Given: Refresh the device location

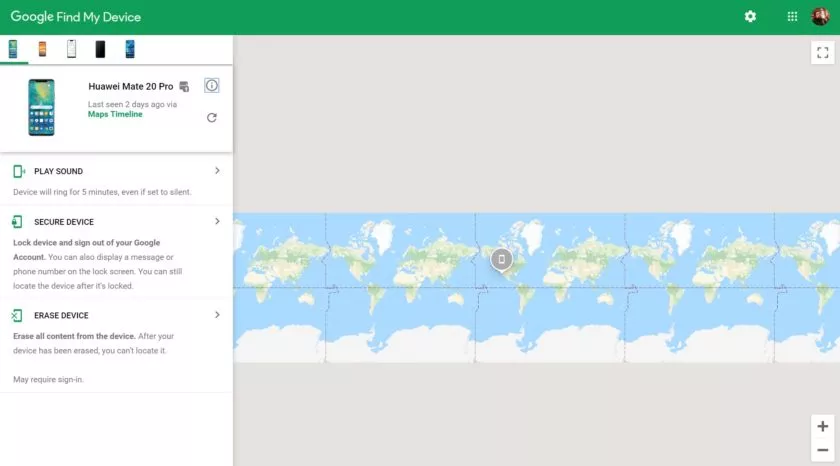Looking at the screenshot, I should [211, 118].
